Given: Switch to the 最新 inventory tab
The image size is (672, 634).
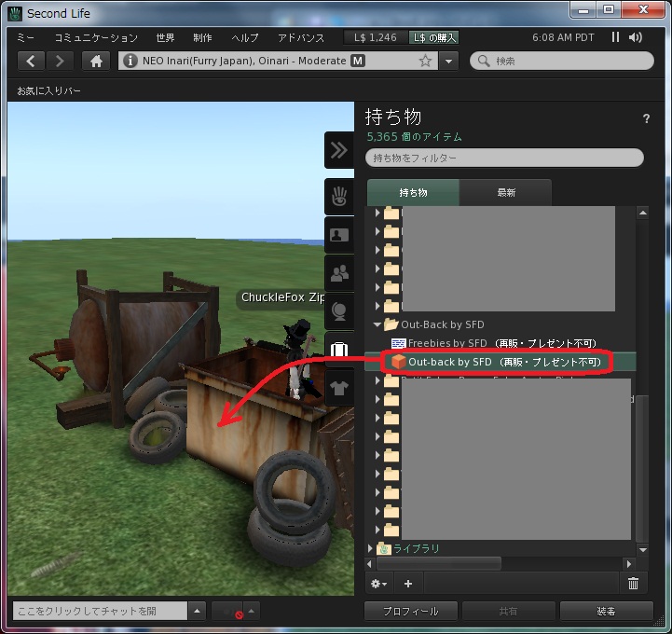Looking at the screenshot, I should (x=506, y=193).
